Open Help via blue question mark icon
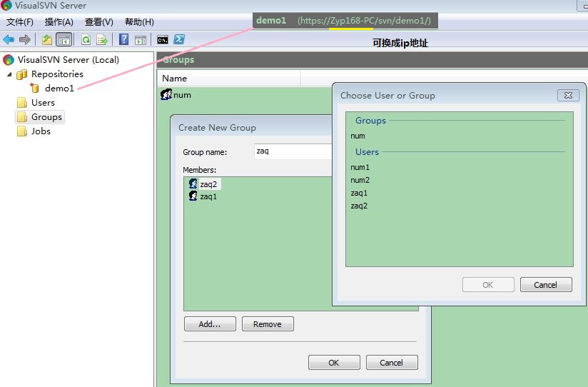Viewport: 588px width, 387px height. [123, 39]
